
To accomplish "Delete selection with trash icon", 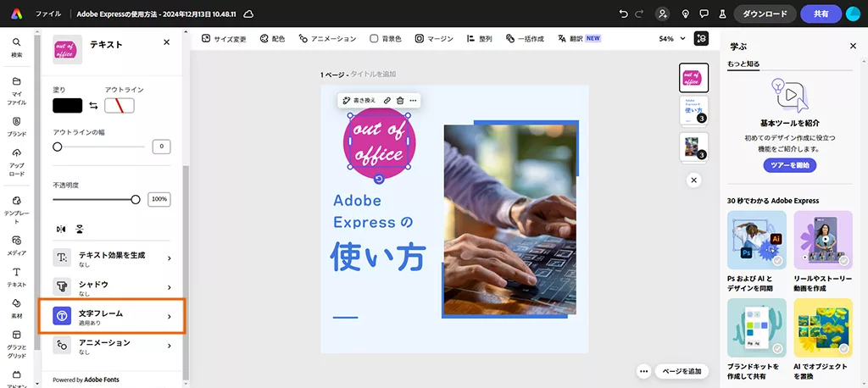I will click(400, 100).
